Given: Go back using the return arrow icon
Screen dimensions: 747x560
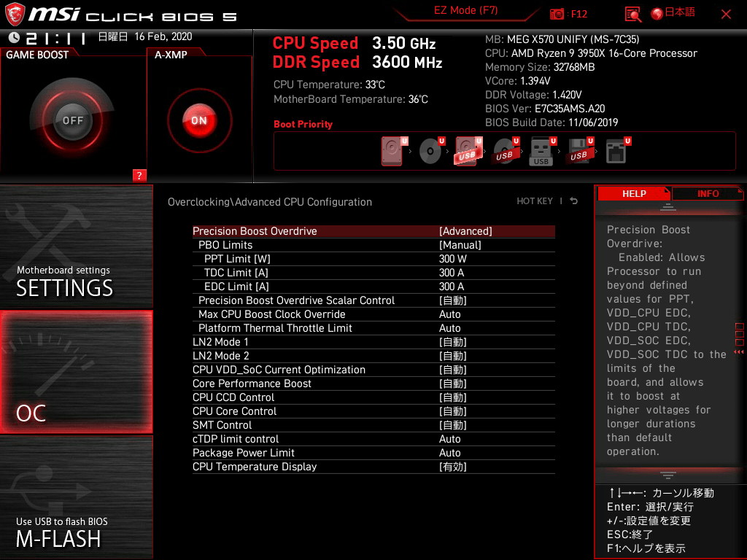Looking at the screenshot, I should [x=574, y=201].
